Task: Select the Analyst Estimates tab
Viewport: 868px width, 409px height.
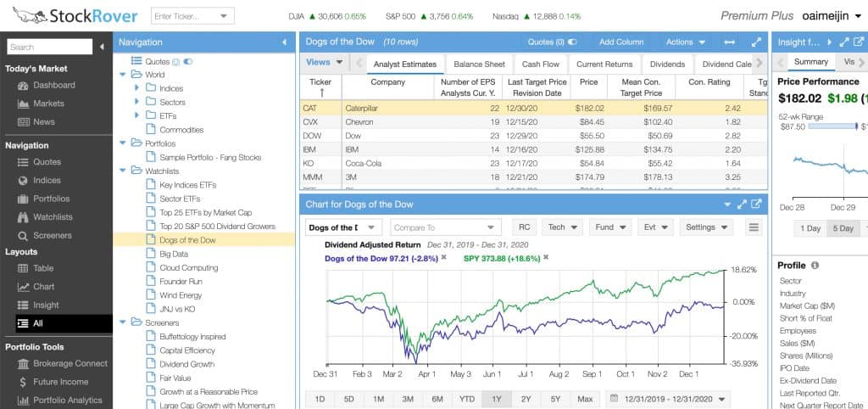Action: 404,64
